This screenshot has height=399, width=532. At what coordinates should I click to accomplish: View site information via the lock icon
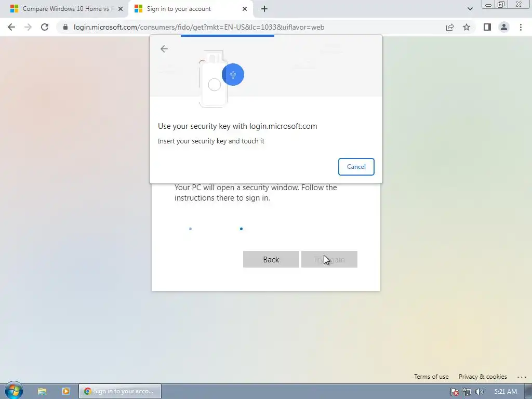pyautogui.click(x=65, y=27)
